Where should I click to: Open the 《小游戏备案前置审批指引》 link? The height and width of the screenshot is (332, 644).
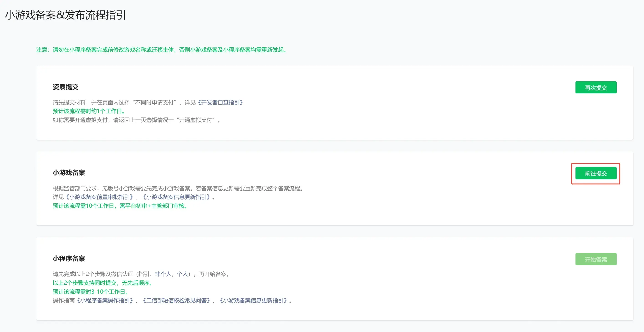coord(99,197)
